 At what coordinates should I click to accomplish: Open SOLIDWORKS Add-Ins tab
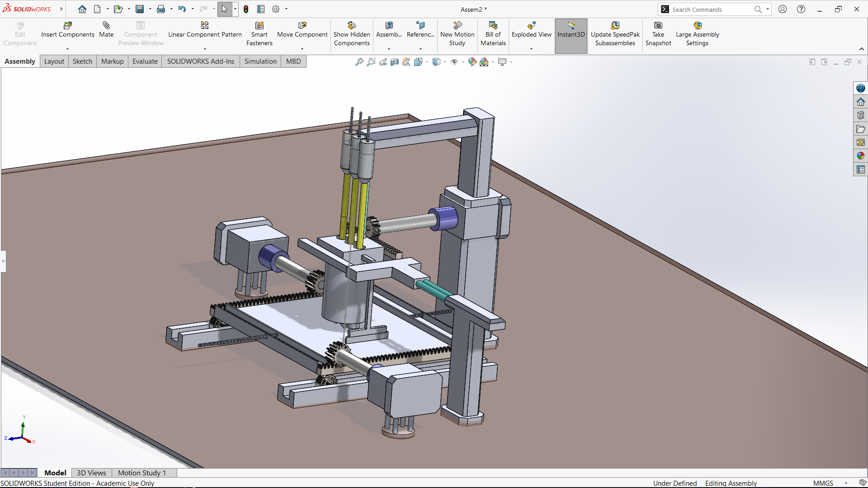[201, 61]
